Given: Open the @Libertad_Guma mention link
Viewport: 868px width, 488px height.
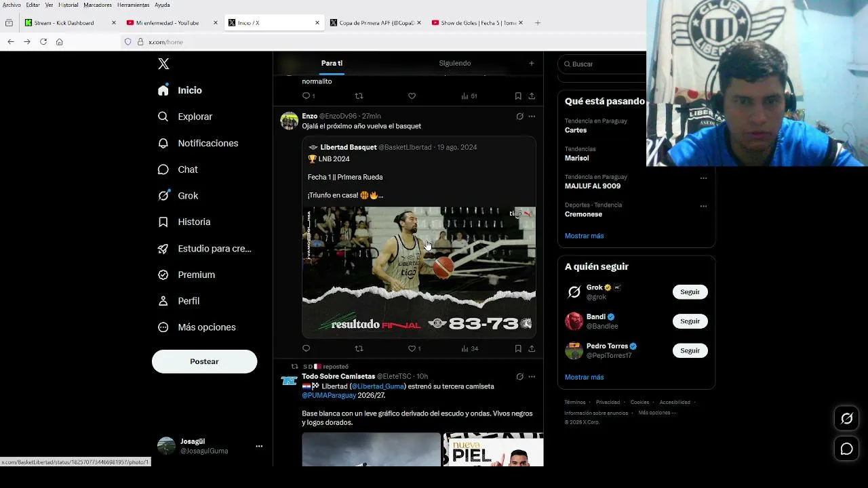Looking at the screenshot, I should [x=378, y=386].
